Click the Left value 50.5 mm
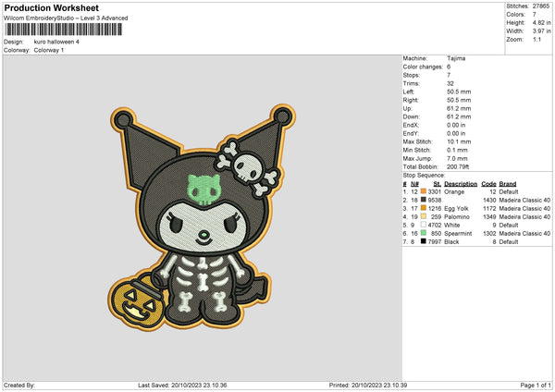This screenshot has width=555, height=392. 459,92
